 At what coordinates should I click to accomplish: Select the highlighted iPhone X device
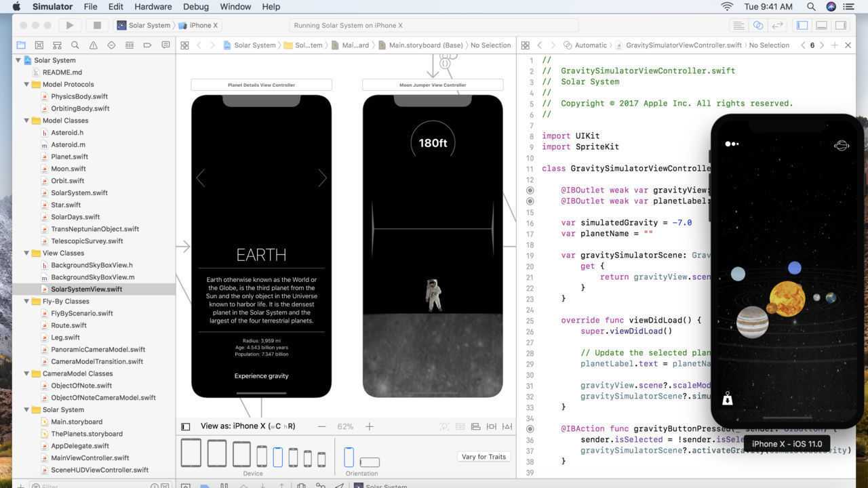click(277, 457)
